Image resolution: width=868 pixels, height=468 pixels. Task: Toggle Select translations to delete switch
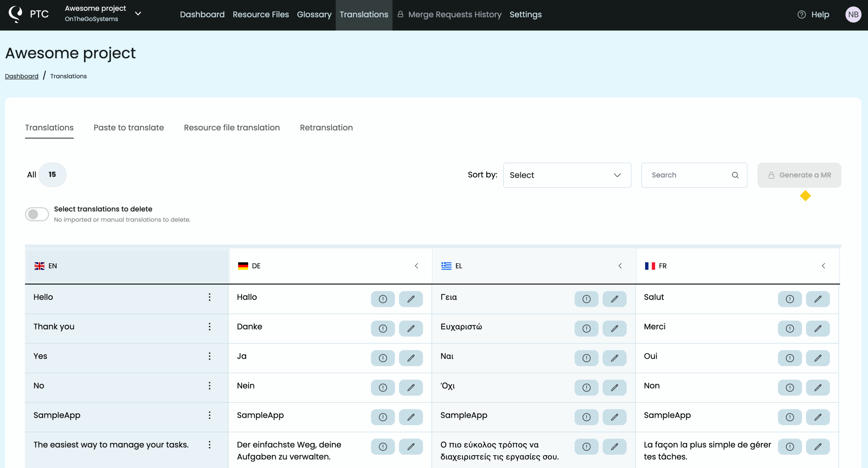(x=37, y=214)
